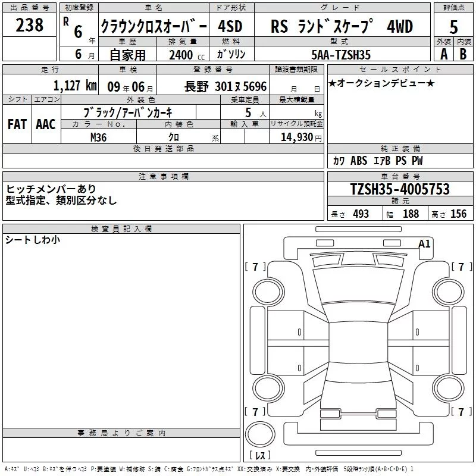Click 検査員記入欄 section header

[121, 229]
